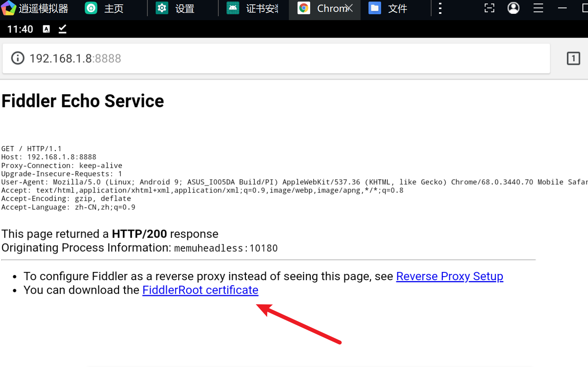Click the 'Accept: text/html' header line
588x367 pixels.
[x=202, y=191]
